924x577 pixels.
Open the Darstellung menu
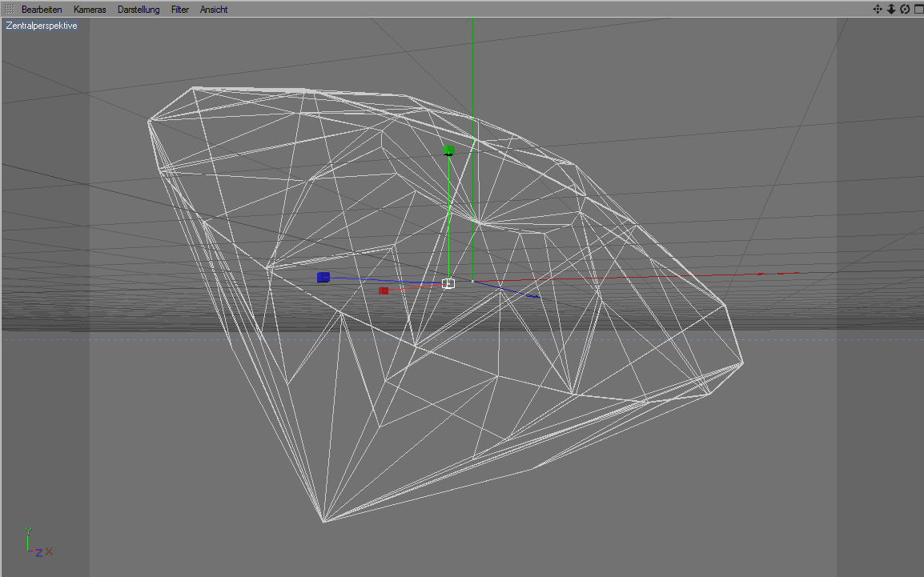click(139, 10)
